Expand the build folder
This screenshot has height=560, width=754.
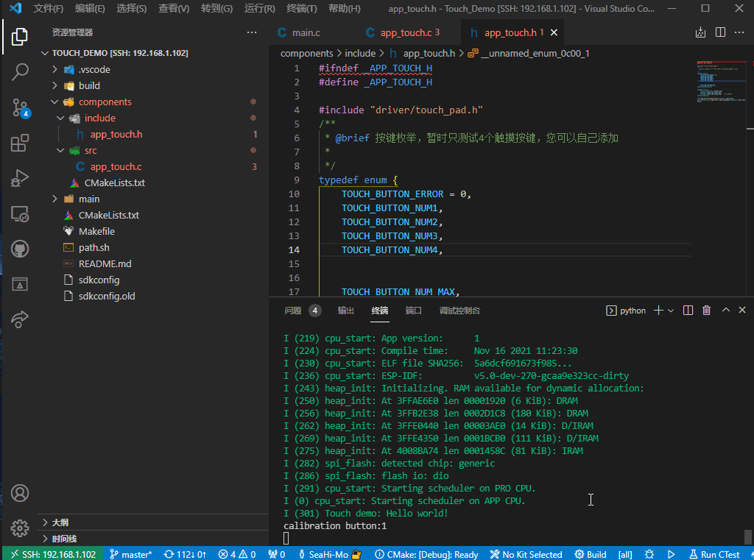coord(54,86)
